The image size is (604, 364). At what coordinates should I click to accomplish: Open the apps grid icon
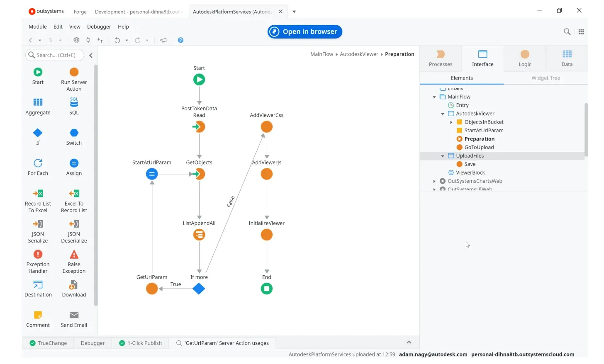581,32
